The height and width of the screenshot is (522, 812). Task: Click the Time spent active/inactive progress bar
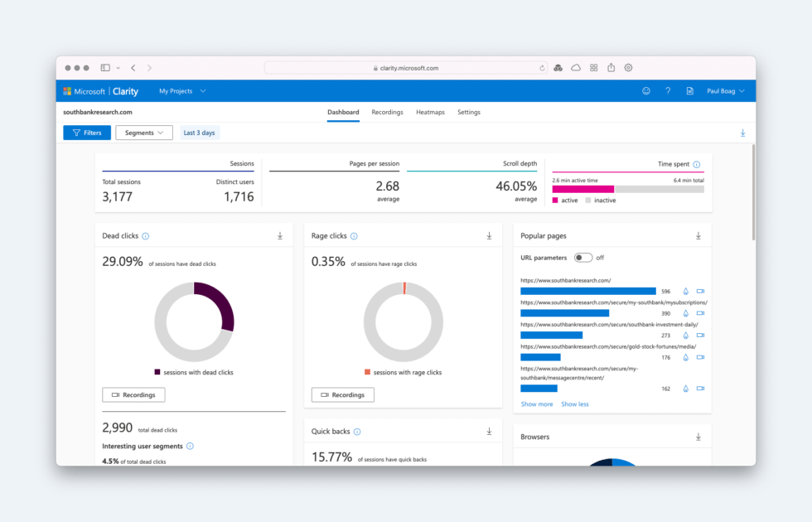point(628,189)
